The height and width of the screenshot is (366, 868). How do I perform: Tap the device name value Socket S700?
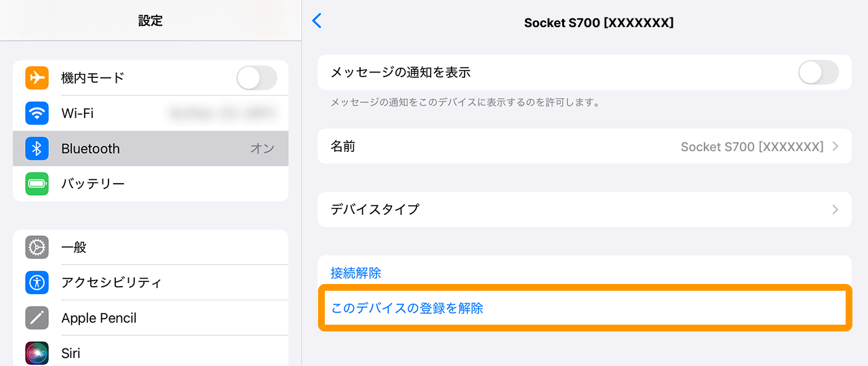pos(751,146)
